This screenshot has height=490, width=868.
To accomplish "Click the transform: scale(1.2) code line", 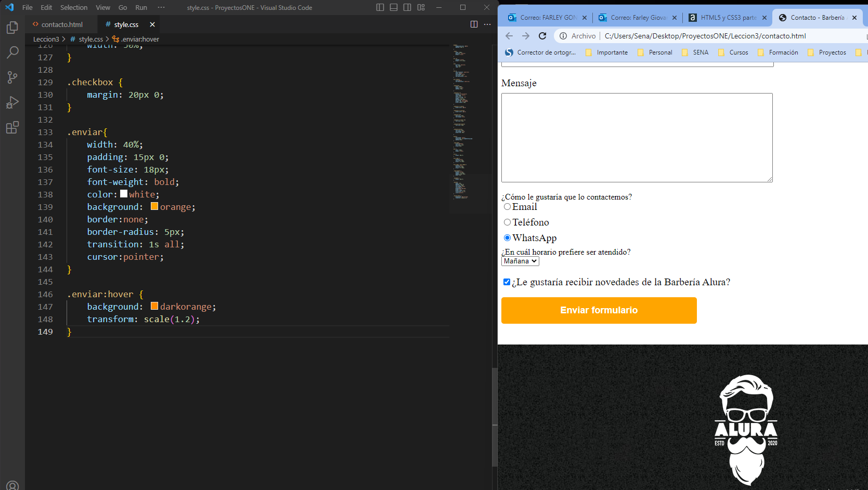I will click(143, 319).
